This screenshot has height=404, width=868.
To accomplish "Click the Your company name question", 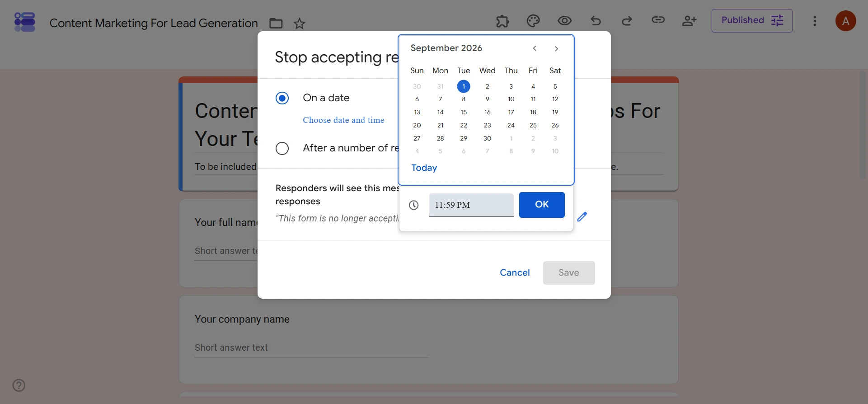I will pos(242,319).
